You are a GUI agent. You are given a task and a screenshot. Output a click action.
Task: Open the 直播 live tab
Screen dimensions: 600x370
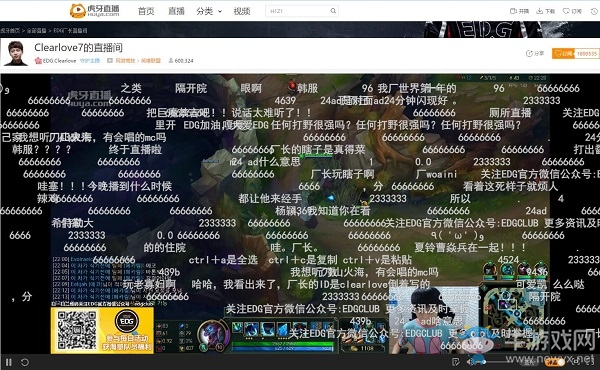(x=176, y=11)
